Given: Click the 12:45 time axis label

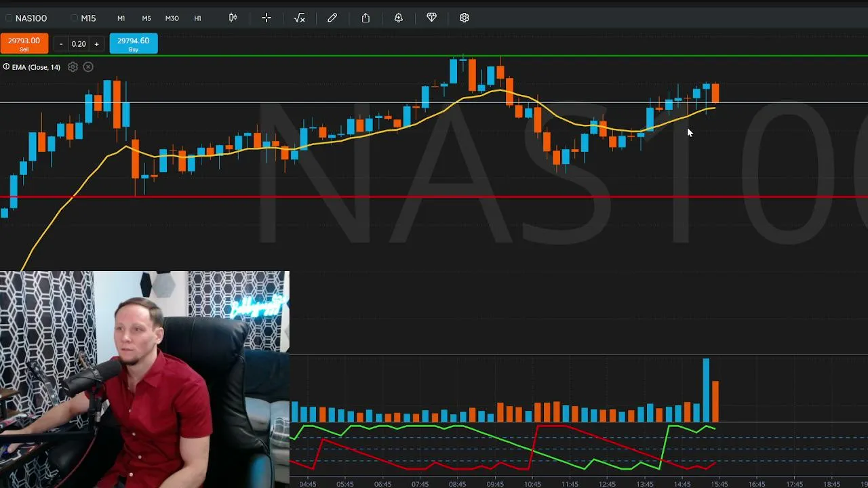Looking at the screenshot, I should click(x=607, y=484).
